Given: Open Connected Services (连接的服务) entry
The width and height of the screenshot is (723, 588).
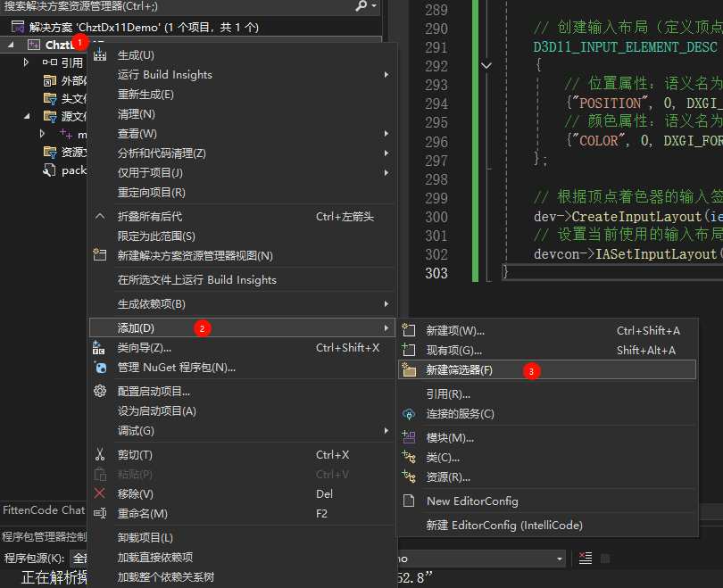Looking at the screenshot, I should point(460,413).
